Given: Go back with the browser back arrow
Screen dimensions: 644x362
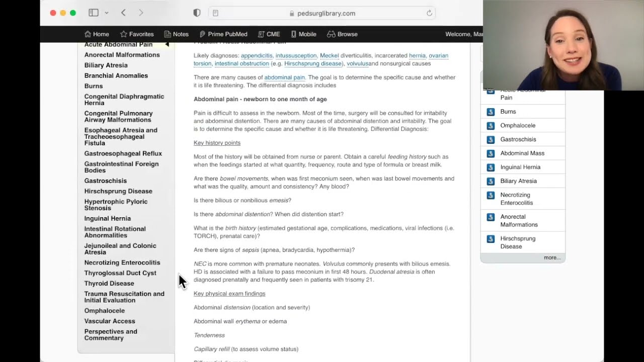Looking at the screenshot, I should 123,13.
